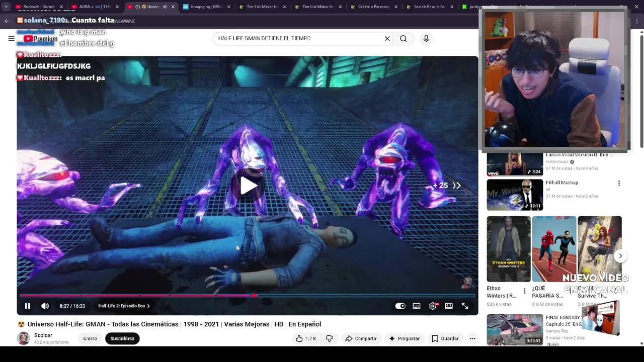Viewport: 644px width, 362px height.
Task: Open the Scolcer channel avatar
Action: [24, 338]
